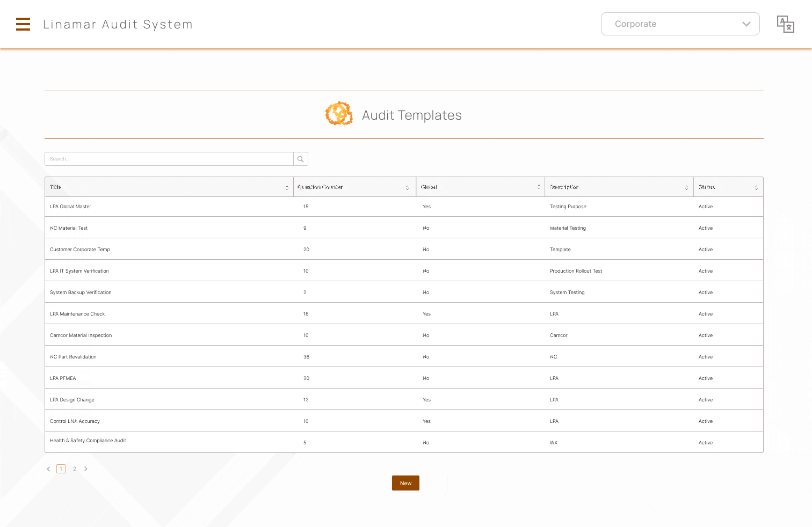The width and height of the screenshot is (812, 527).
Task: Click question count 16 cell
Action: (x=306, y=314)
